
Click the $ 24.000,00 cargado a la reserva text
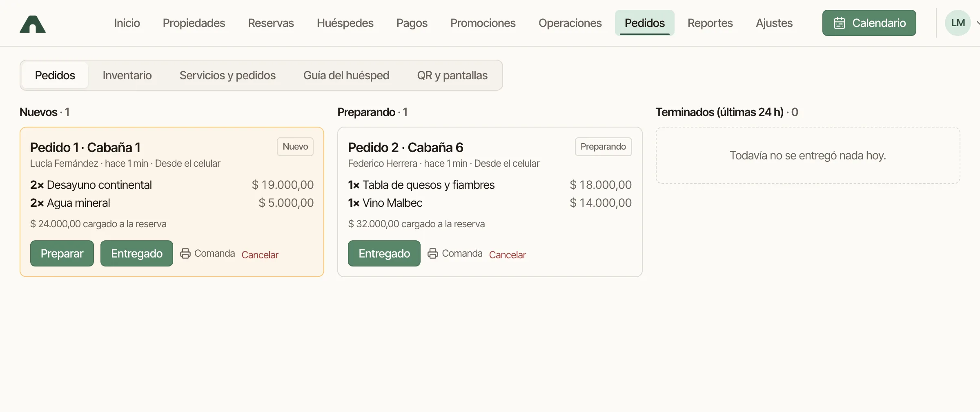98,224
